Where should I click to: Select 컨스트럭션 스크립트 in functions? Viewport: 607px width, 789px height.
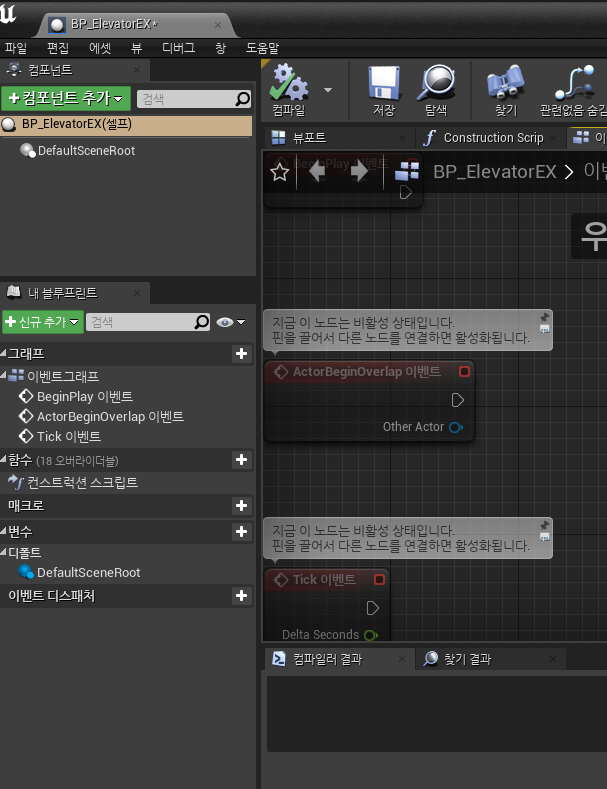pos(73,483)
